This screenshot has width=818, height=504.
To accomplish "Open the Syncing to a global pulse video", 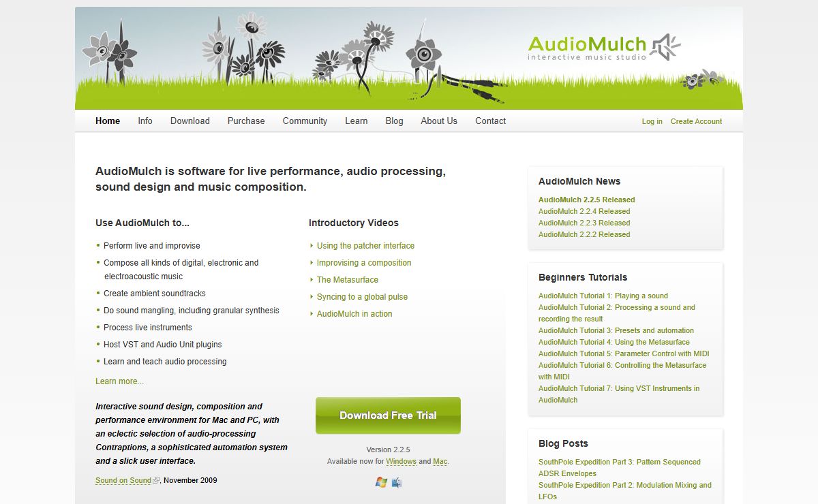I will click(x=362, y=297).
